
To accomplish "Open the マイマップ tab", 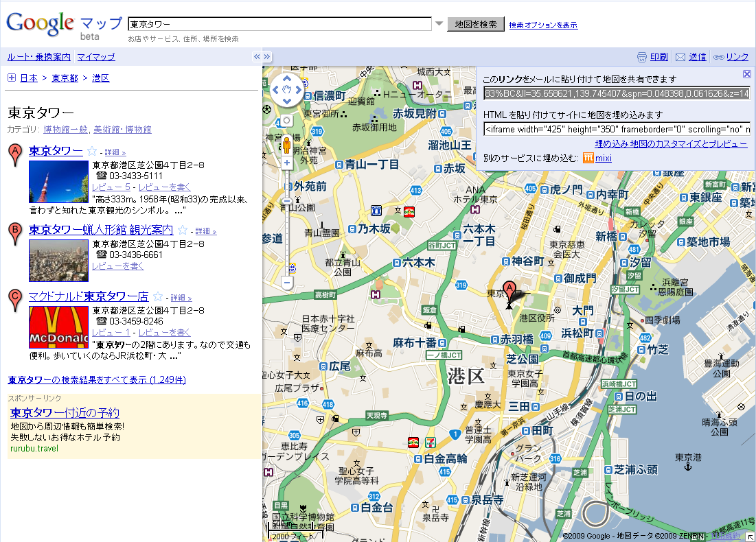I will tap(96, 57).
